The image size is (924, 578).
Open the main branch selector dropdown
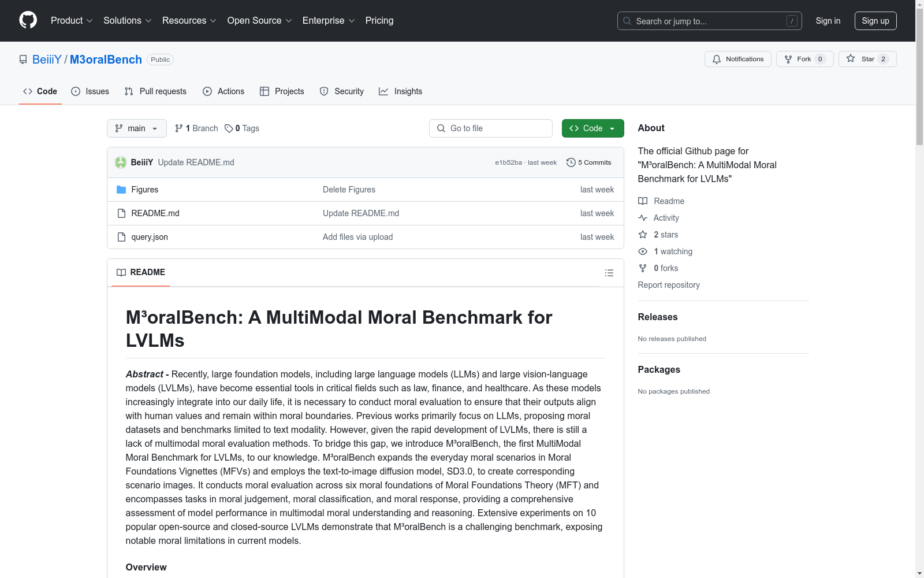(137, 128)
